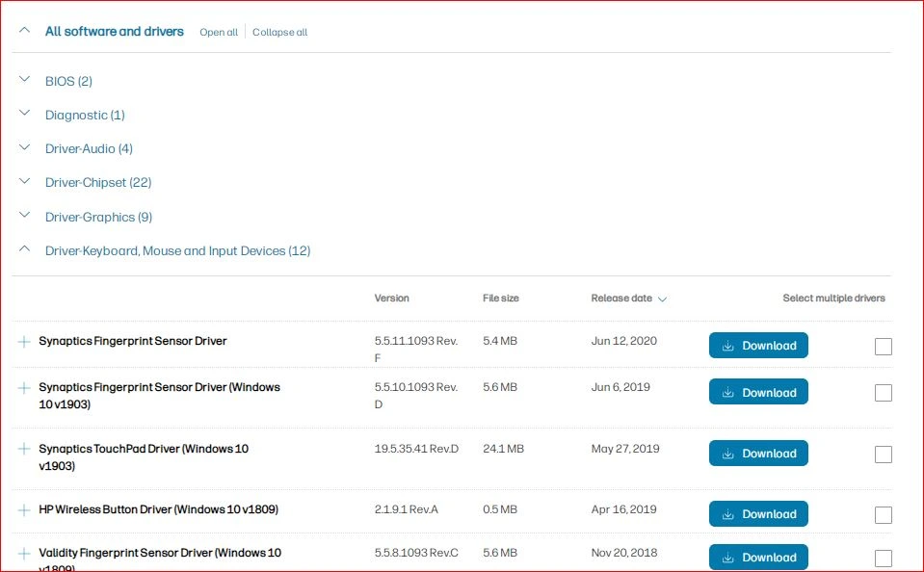Open the Driver-Audio (4) category
This screenshot has width=924, height=572.
[89, 148]
